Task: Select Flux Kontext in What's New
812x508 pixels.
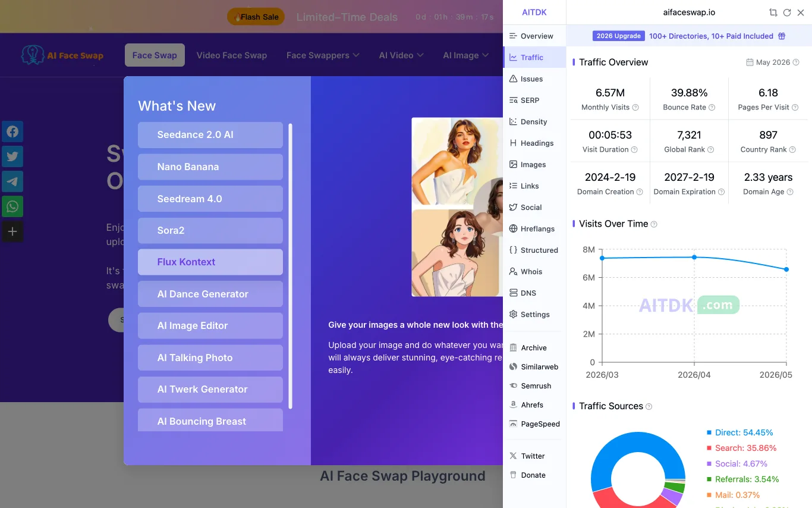Action: tap(210, 262)
